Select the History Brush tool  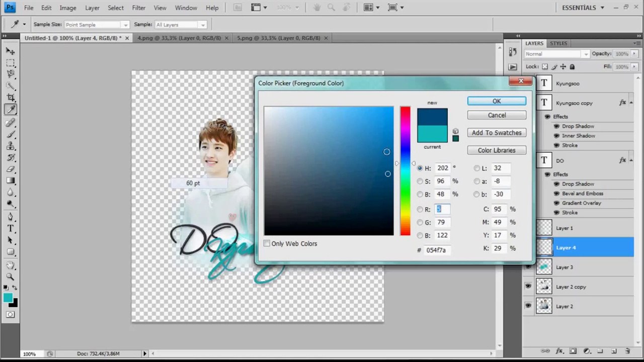coord(11,157)
